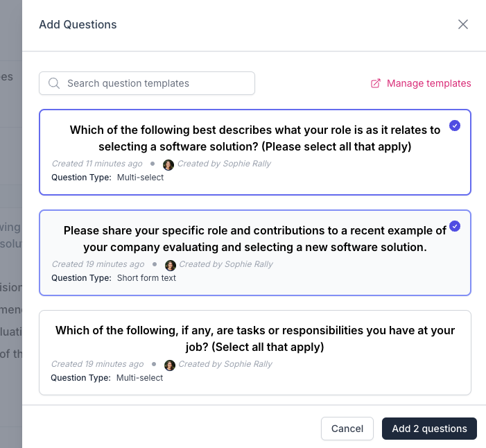The image size is (486, 448).
Task: Click Add 2 questions button
Action: 429,429
